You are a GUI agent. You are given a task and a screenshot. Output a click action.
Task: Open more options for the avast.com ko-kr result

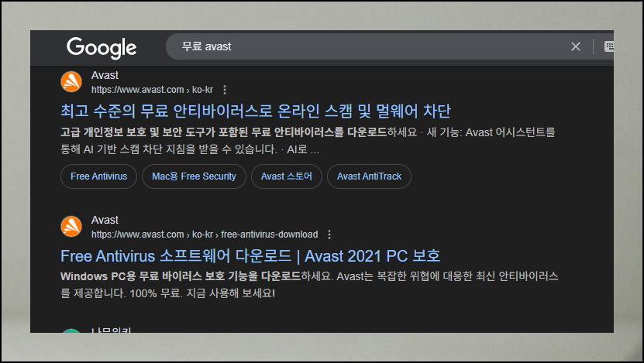coord(224,90)
